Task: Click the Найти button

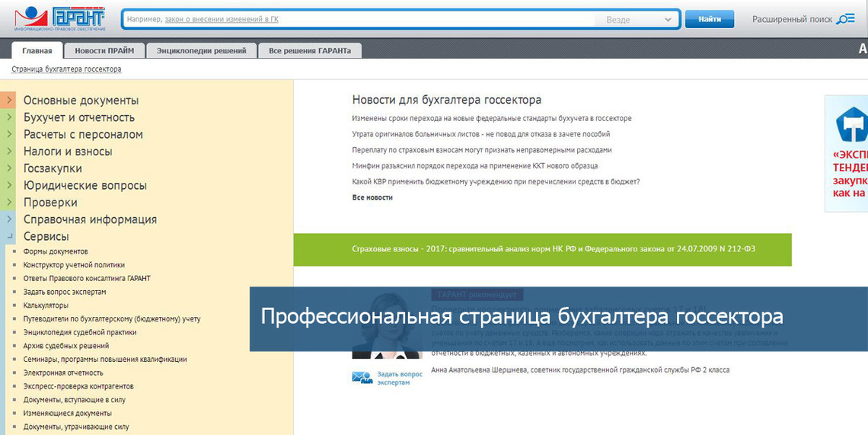Action: 710,19
